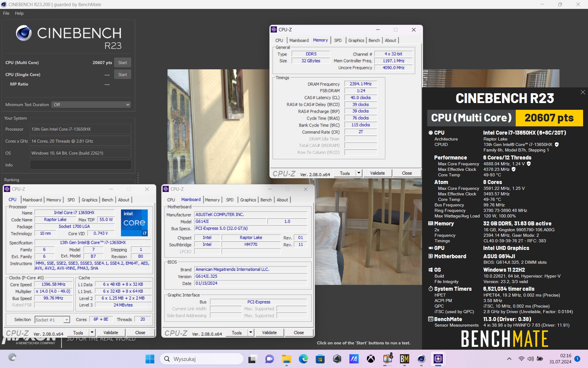
Task: Click Validate in bottom-left CPU-Z window
Action: point(111,333)
